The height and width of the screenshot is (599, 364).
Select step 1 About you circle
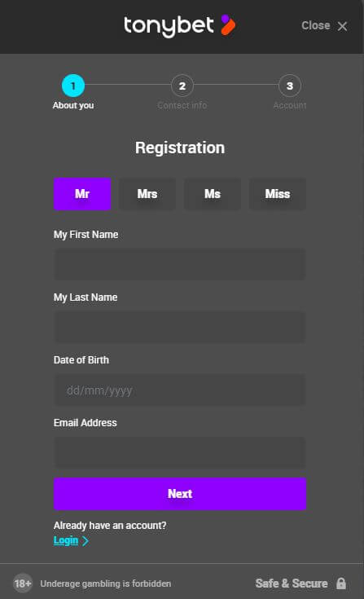coord(73,86)
